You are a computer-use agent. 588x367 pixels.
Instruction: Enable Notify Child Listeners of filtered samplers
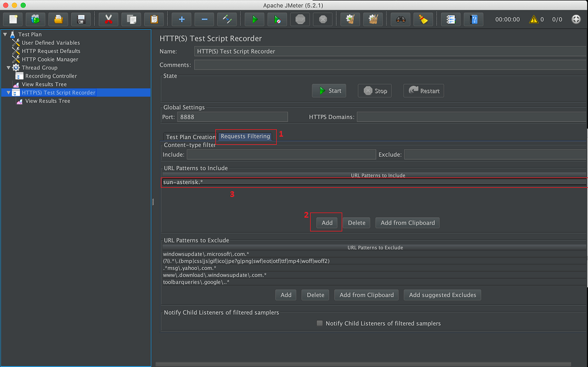[x=320, y=323]
